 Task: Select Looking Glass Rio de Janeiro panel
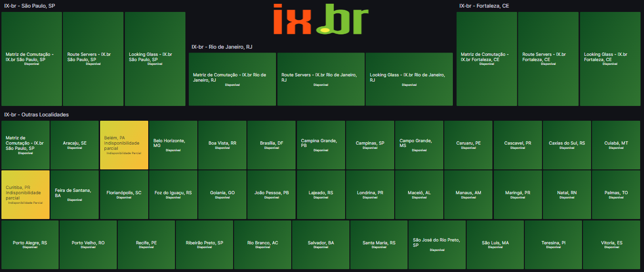click(x=409, y=79)
